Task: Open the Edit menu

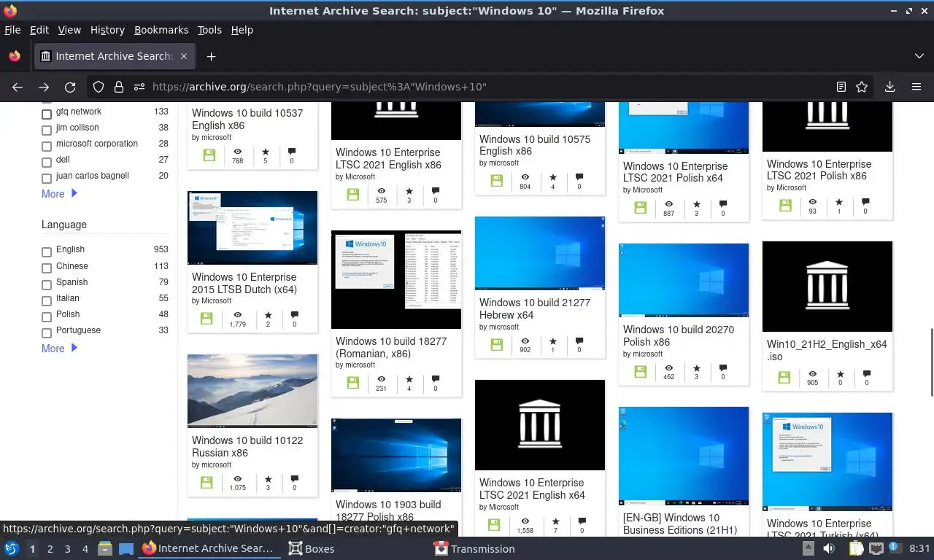Action: [x=39, y=30]
